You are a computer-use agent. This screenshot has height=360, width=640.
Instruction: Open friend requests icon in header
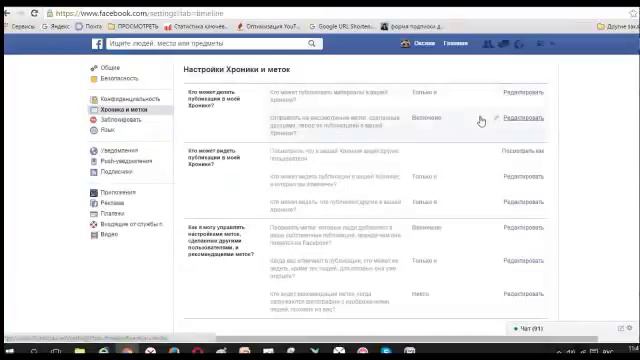tap(487, 44)
